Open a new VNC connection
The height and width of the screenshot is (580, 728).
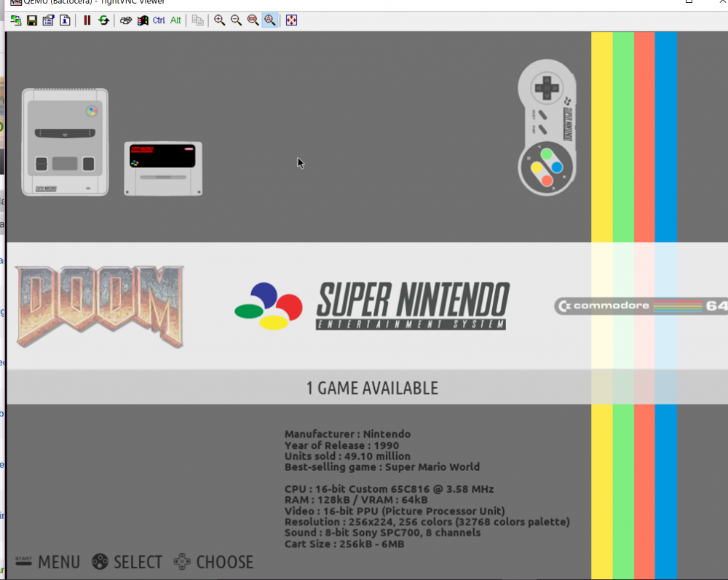15,20
